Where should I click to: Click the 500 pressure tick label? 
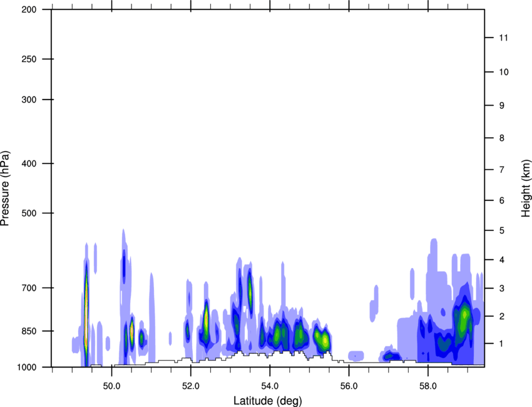[x=29, y=213]
